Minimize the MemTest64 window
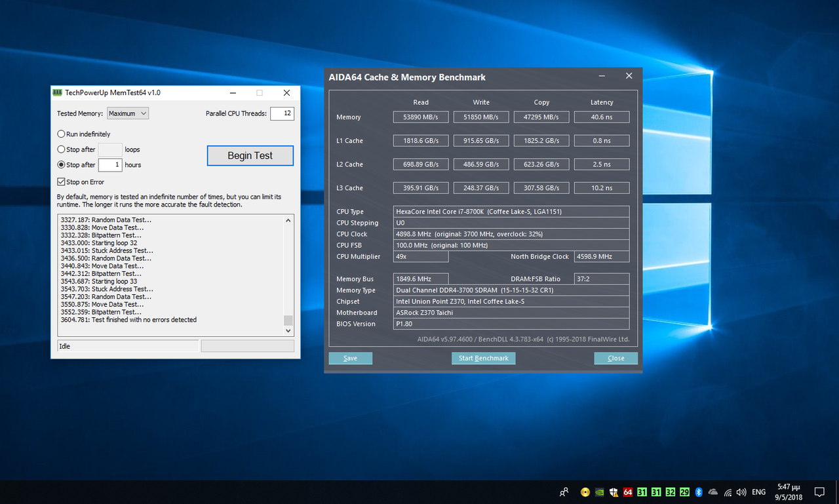 click(x=232, y=93)
